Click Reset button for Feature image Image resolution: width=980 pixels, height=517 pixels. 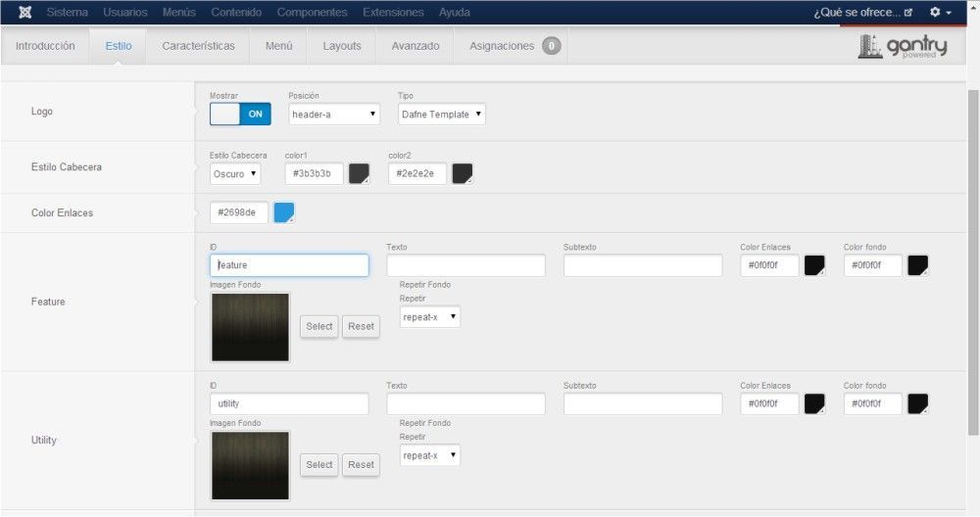362,326
